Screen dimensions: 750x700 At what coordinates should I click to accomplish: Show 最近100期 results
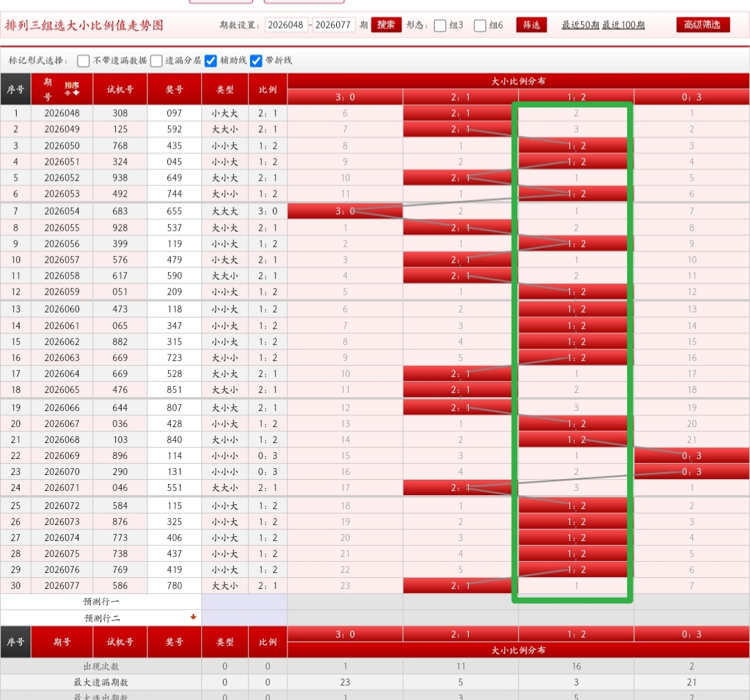tap(623, 25)
